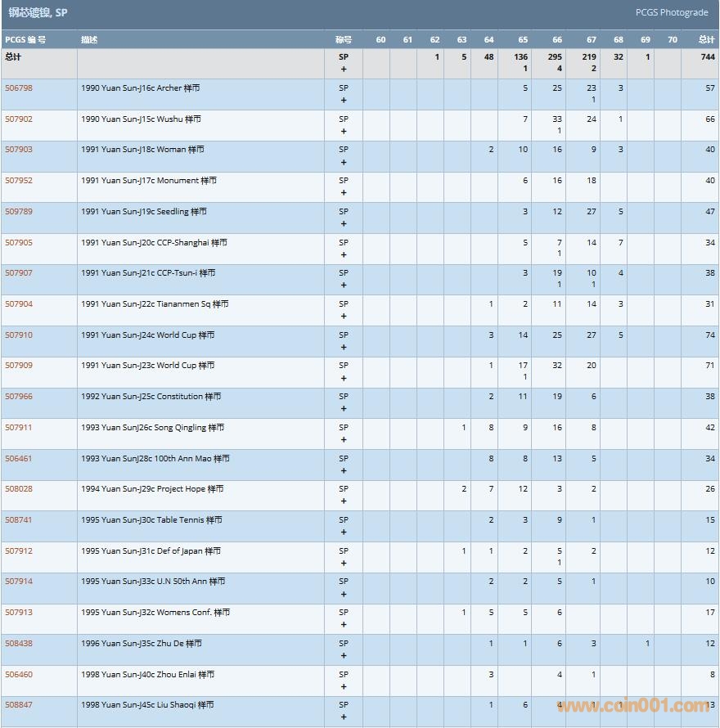Screen dimensions: 720x728
Task: Open PCGS number 506798 link
Action: coord(19,88)
